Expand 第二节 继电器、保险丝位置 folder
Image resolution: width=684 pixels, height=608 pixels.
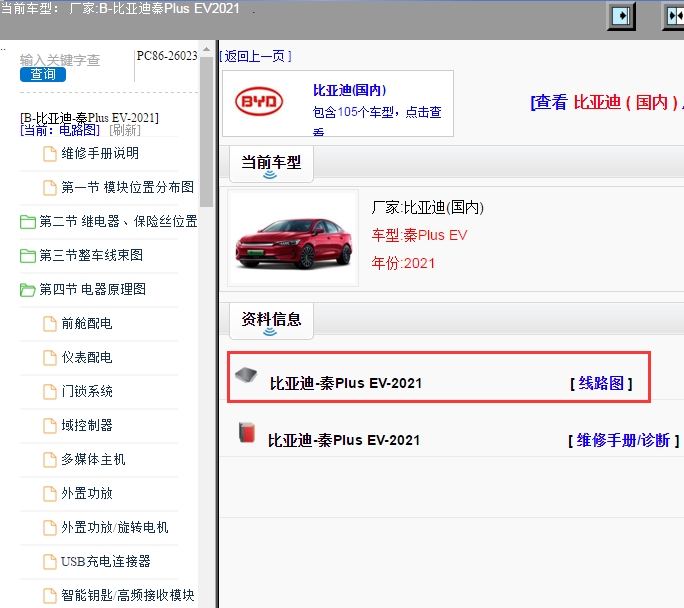[118, 222]
